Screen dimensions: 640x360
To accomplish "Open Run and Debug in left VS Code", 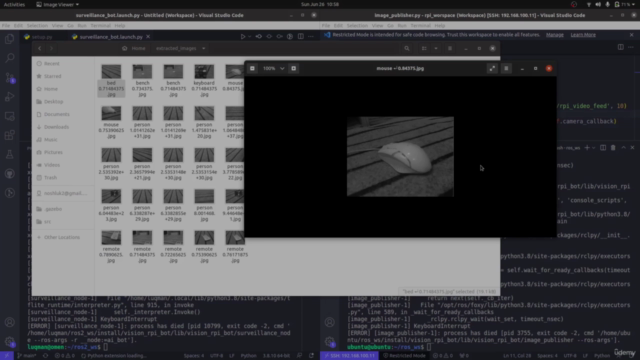I will point(10,97).
